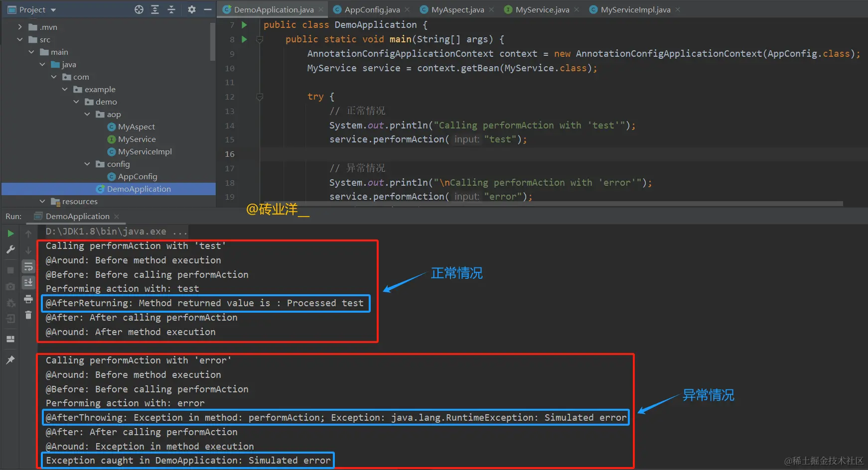Open Project panel settings gear
This screenshot has height=470, width=868.
pos(192,9)
